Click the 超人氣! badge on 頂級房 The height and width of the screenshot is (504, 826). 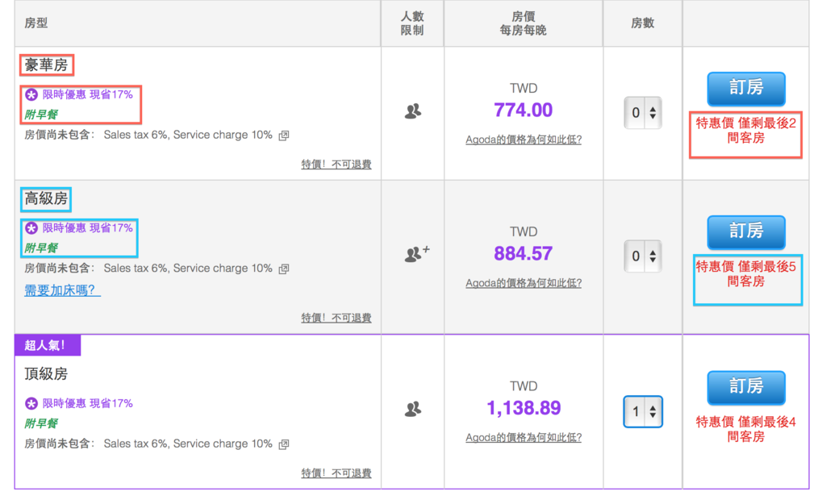click(x=48, y=345)
